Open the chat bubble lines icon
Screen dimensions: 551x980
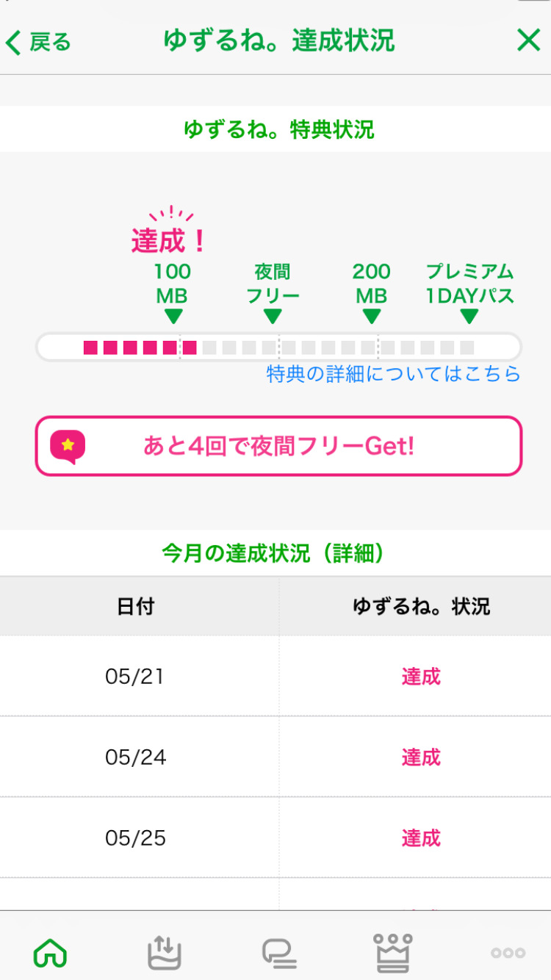pyautogui.click(x=279, y=953)
